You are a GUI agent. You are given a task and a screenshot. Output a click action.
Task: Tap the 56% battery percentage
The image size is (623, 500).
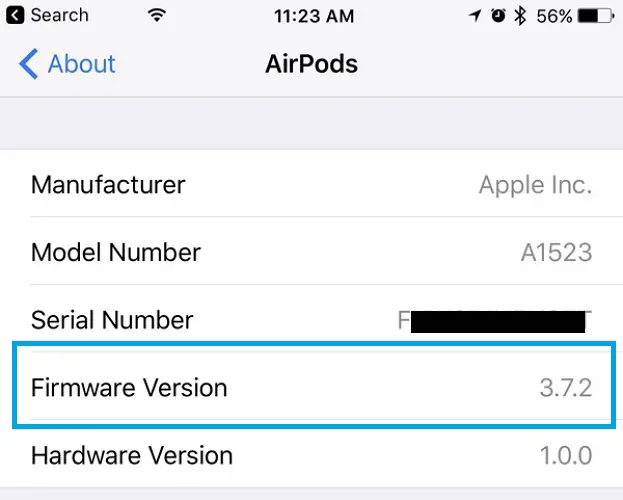[x=553, y=15]
